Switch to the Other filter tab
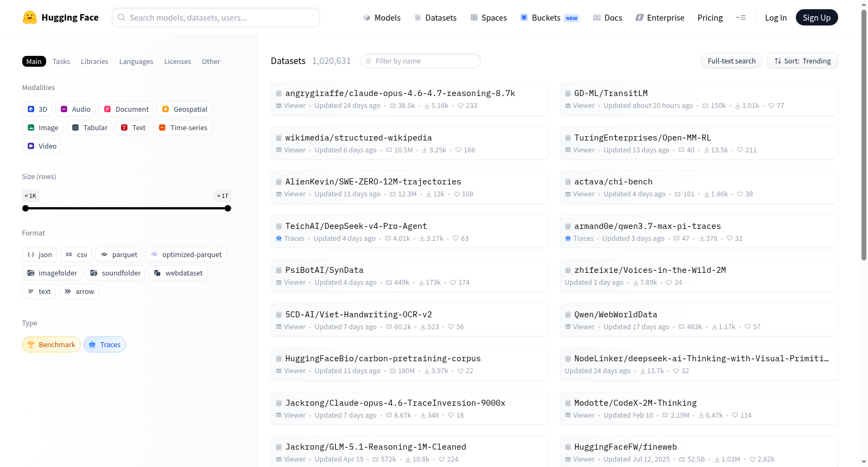The height and width of the screenshot is (467, 868). (211, 61)
